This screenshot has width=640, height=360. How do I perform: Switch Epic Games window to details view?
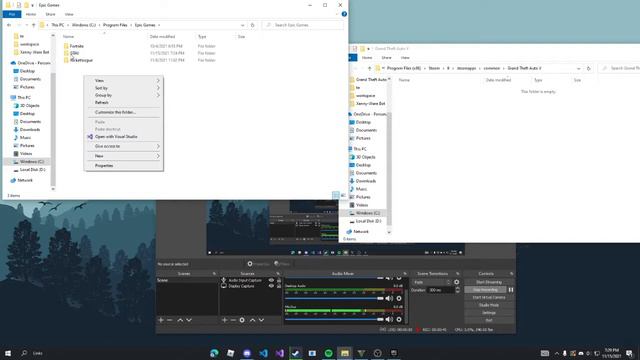click(336, 195)
